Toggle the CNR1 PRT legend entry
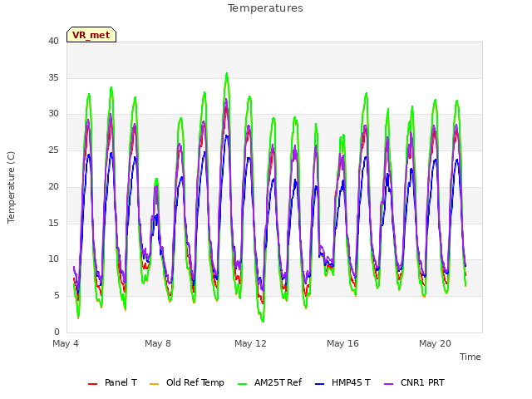Image resolution: width=532 pixels, height=399 pixels. click(x=414, y=382)
